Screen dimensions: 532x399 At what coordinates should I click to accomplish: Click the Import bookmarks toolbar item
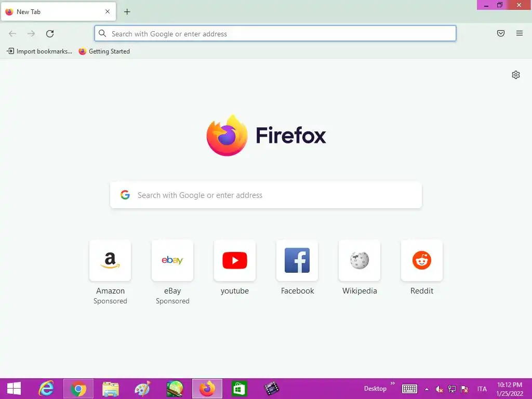(x=39, y=51)
